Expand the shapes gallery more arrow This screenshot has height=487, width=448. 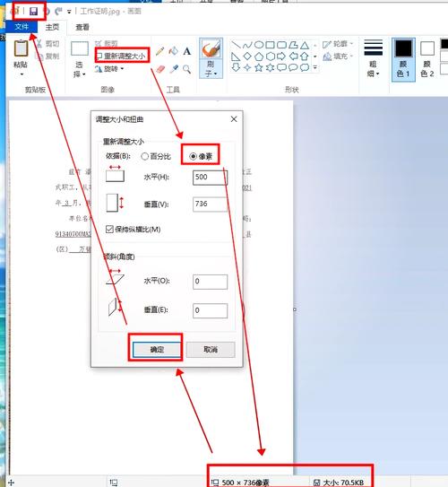pyautogui.click(x=315, y=67)
